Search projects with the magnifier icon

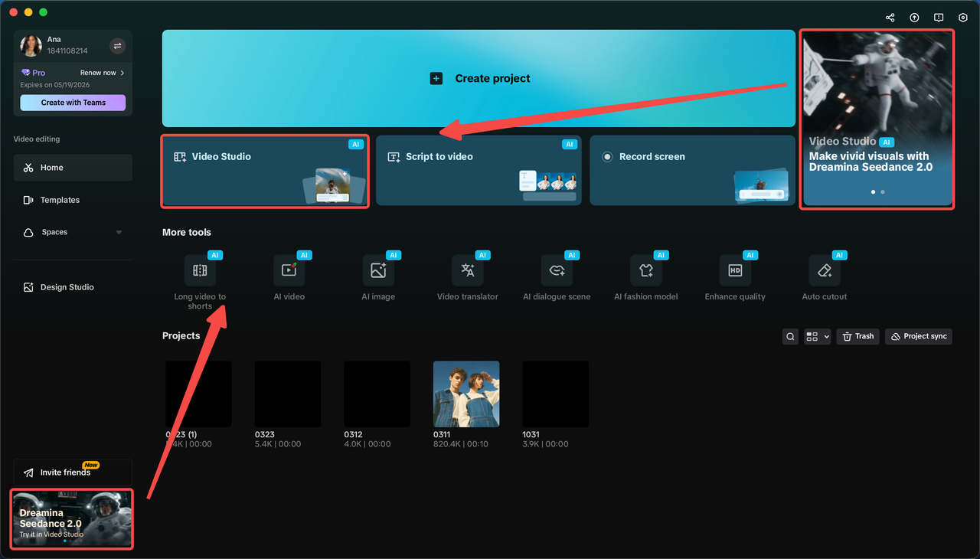tap(790, 336)
